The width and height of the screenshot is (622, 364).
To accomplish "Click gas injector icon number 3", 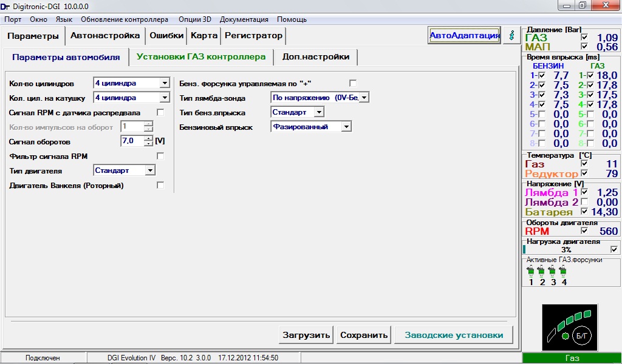I will 552,271.
